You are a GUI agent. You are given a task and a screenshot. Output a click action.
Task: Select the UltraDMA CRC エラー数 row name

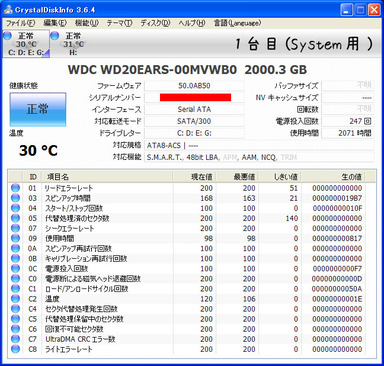(80, 339)
